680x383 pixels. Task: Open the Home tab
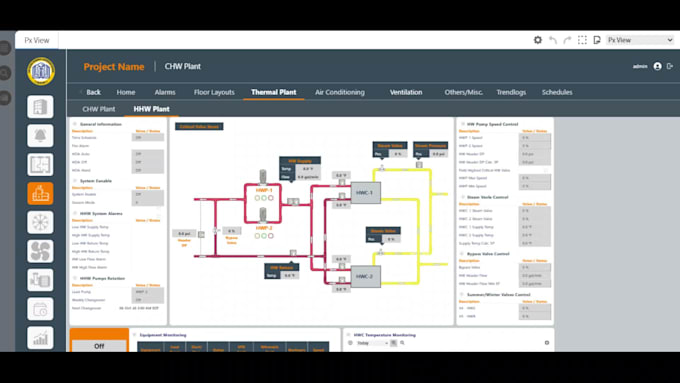point(126,92)
